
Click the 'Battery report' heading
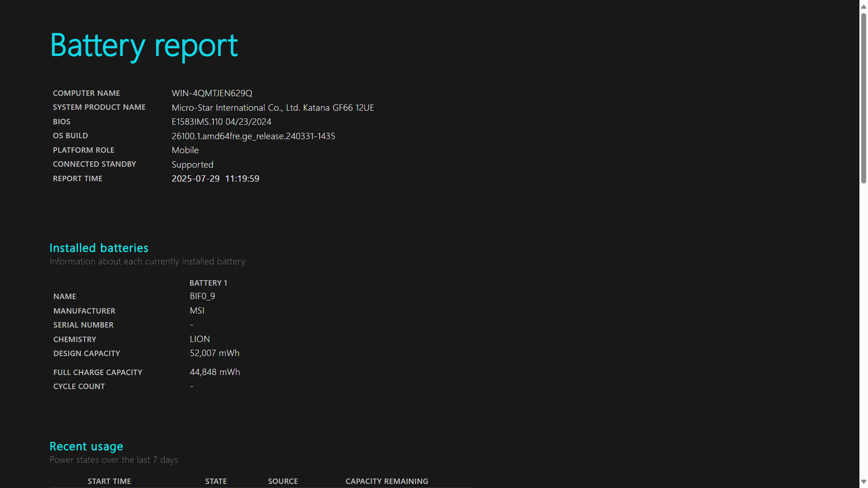pyautogui.click(x=144, y=46)
